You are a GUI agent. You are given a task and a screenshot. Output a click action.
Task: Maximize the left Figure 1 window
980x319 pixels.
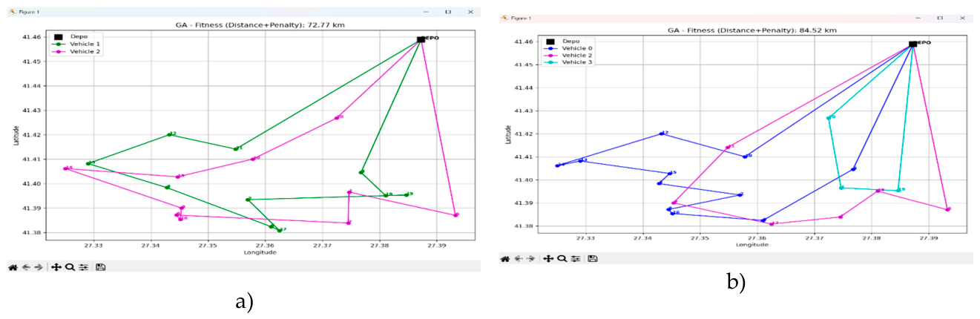(447, 12)
